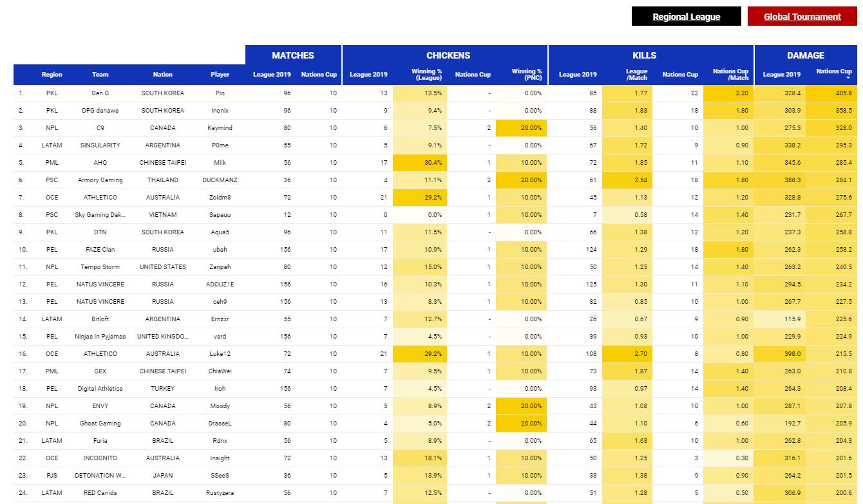Select player Kaymind

[x=220, y=128]
